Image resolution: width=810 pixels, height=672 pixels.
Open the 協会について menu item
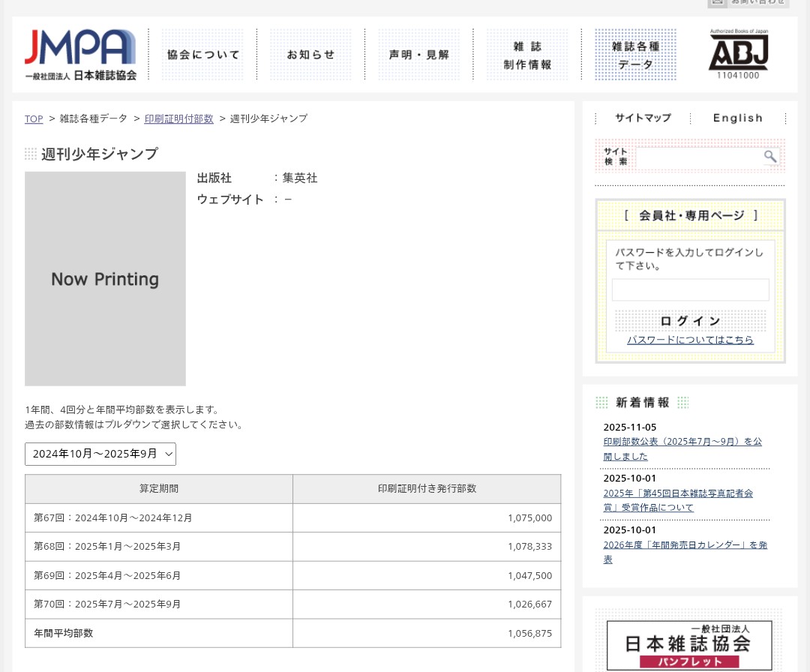(203, 55)
